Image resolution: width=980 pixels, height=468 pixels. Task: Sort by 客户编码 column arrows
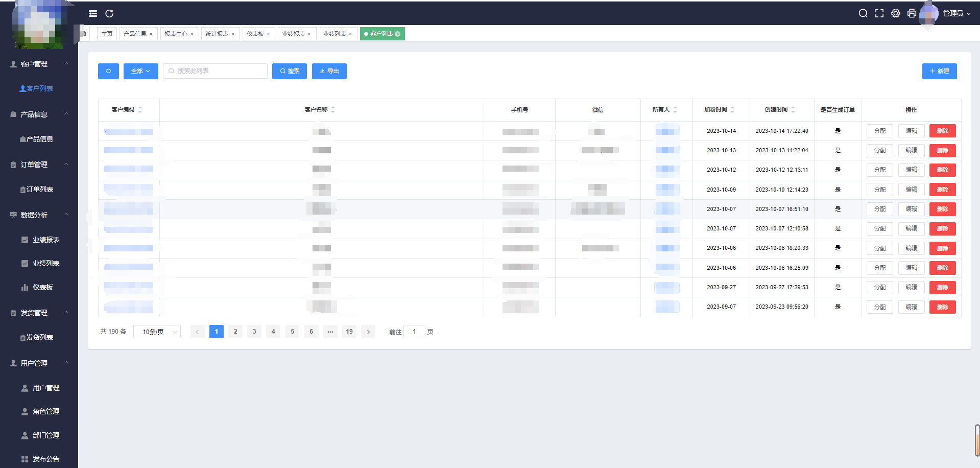tap(140, 109)
